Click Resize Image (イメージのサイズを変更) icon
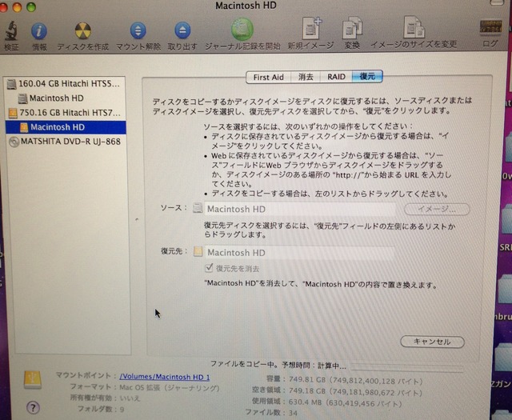 click(x=414, y=27)
